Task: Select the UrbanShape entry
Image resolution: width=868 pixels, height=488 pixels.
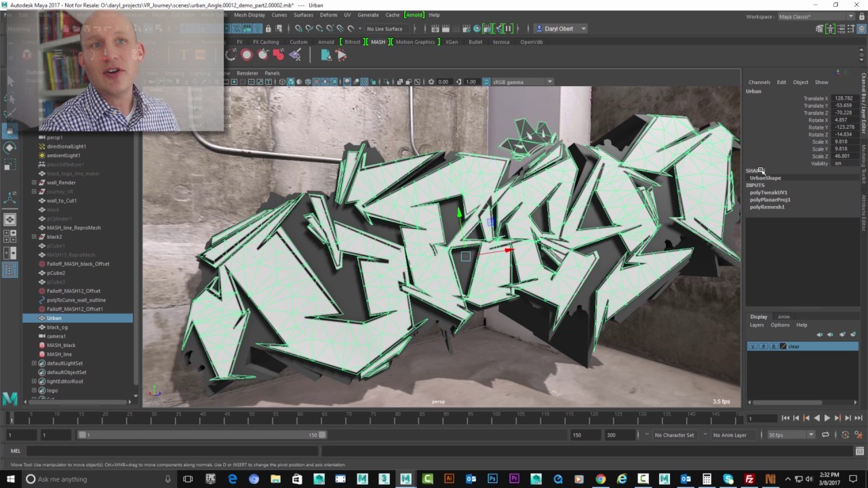Action: pos(765,178)
